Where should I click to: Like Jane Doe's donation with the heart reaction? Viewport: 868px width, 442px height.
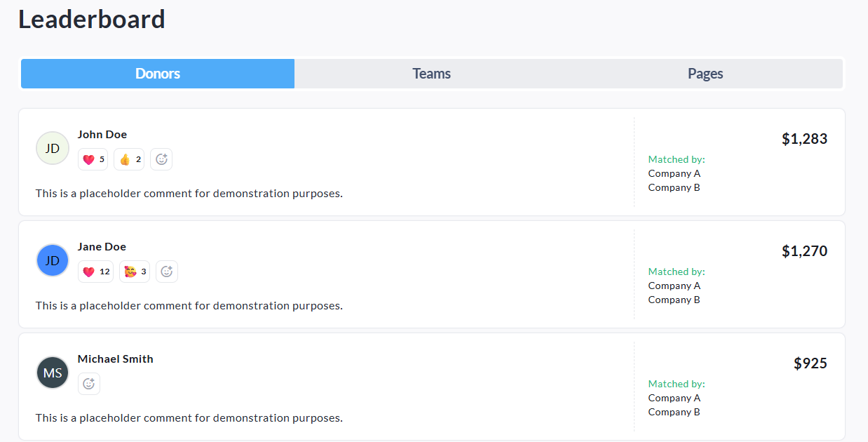95,272
